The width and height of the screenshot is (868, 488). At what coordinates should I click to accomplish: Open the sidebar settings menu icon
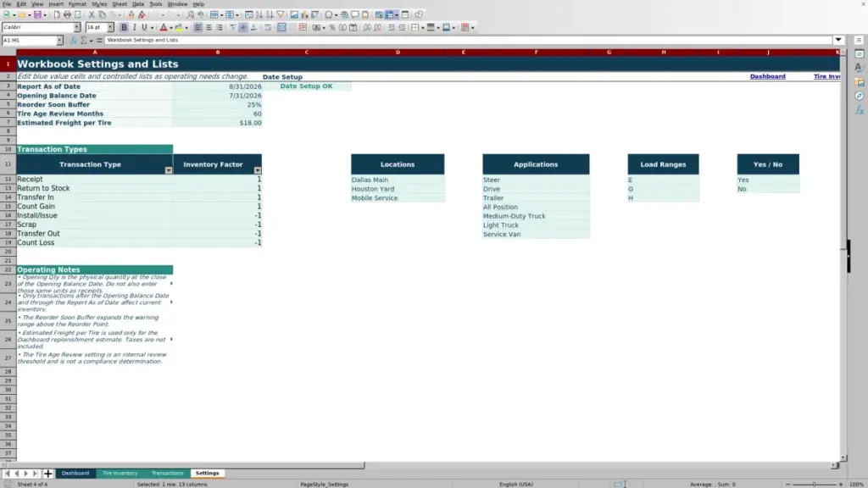860,41
